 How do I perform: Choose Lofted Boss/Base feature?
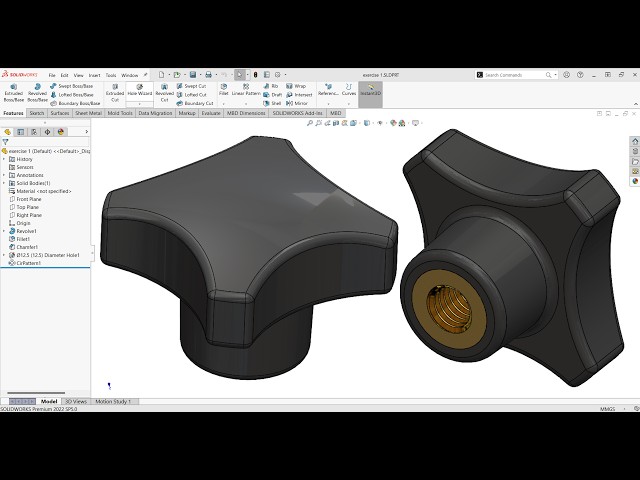(71, 95)
